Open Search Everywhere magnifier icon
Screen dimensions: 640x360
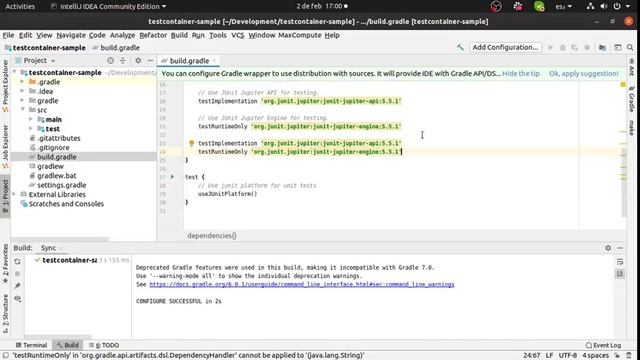pos(630,47)
